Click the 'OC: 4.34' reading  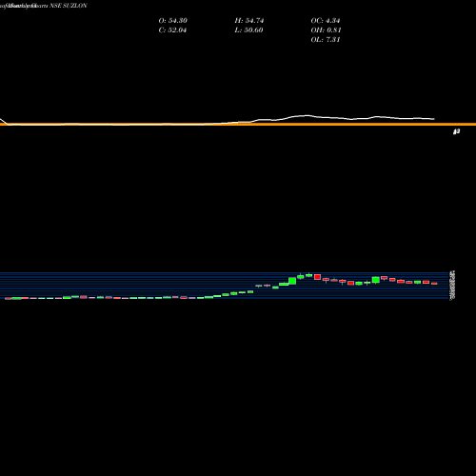(x=326, y=21)
